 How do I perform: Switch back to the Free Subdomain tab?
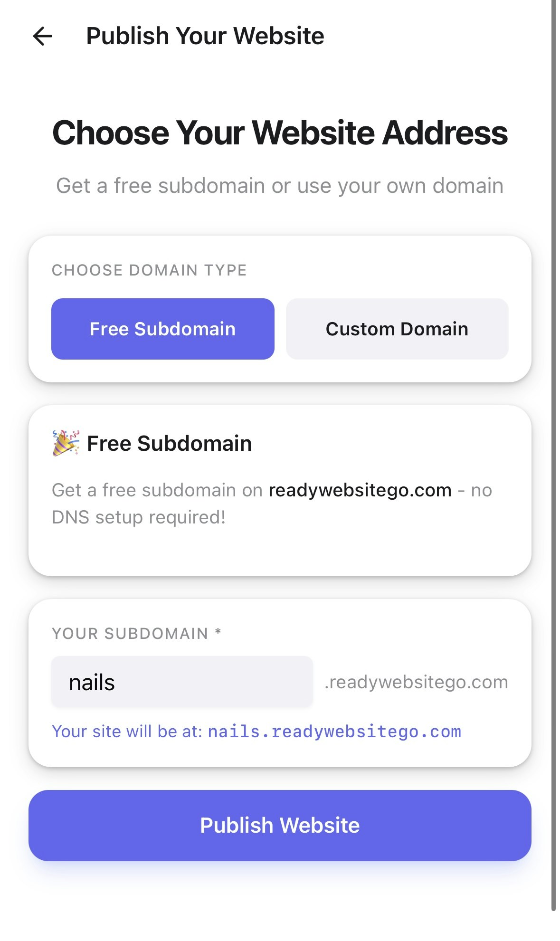point(162,328)
